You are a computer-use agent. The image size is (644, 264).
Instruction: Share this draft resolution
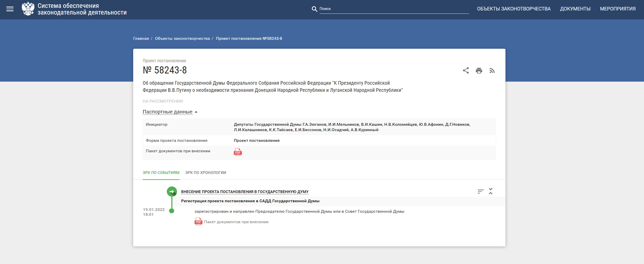click(465, 70)
